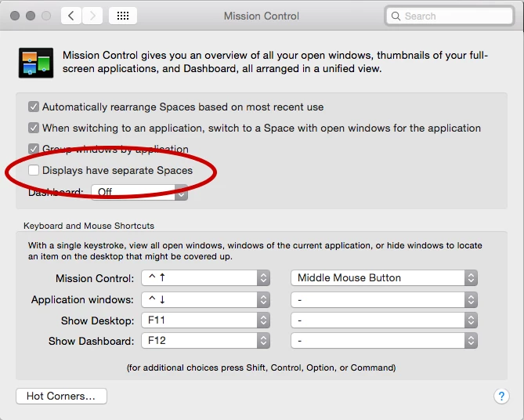Click the Show Desktop: label
The width and height of the screenshot is (524, 420).
tap(98, 320)
